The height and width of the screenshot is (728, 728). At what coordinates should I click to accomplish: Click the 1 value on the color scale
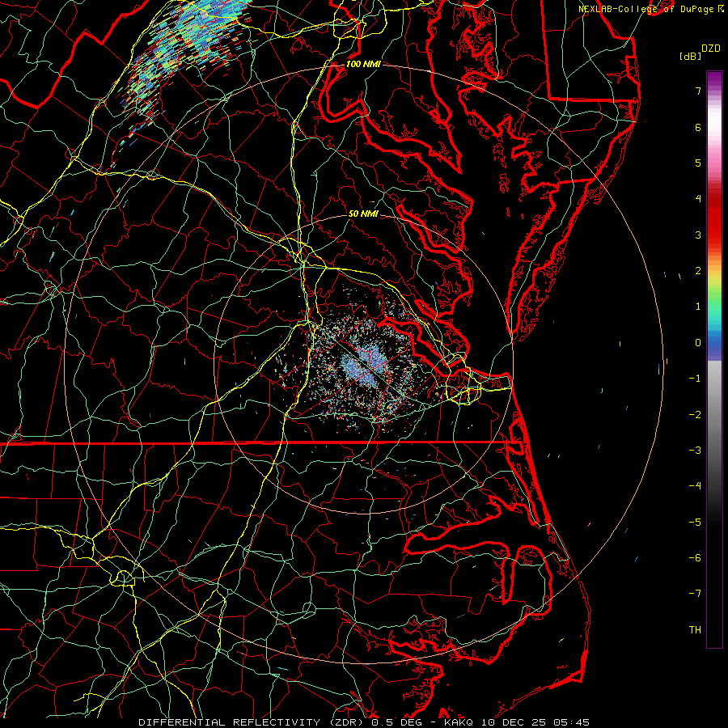point(698,307)
